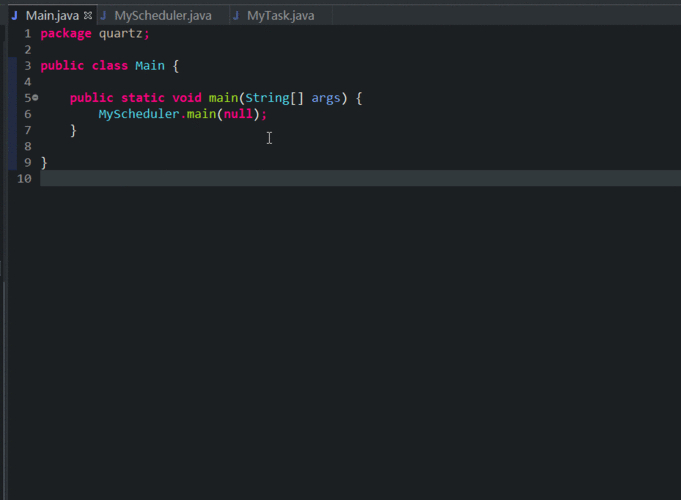Click the class name 'Main' on line 3
Screen dimensions: 681x500
[x=150, y=66]
